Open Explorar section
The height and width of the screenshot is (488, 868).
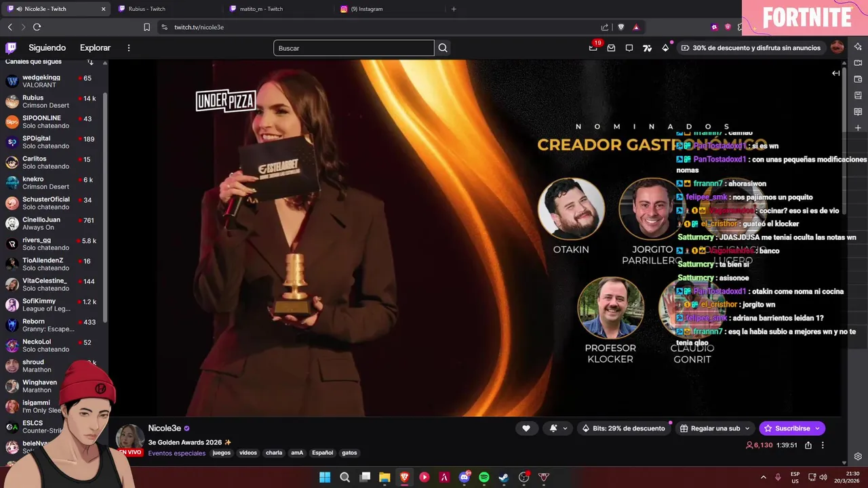pos(95,48)
